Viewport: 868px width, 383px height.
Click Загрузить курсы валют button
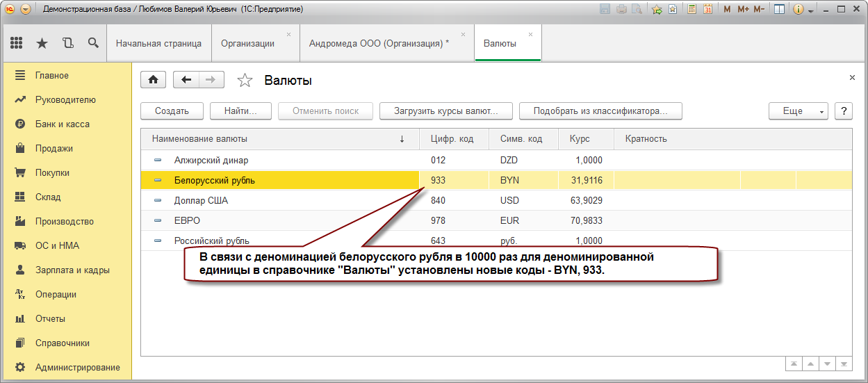click(446, 111)
